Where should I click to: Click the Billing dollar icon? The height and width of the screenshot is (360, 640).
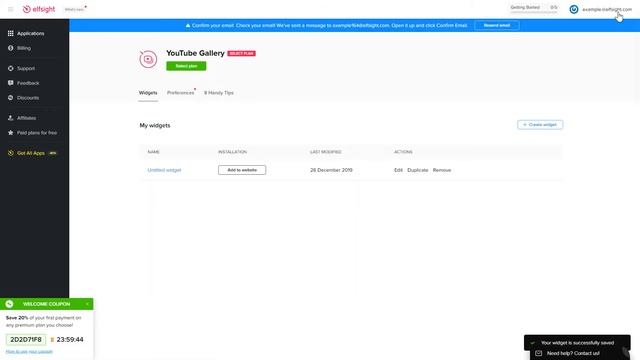click(11, 48)
